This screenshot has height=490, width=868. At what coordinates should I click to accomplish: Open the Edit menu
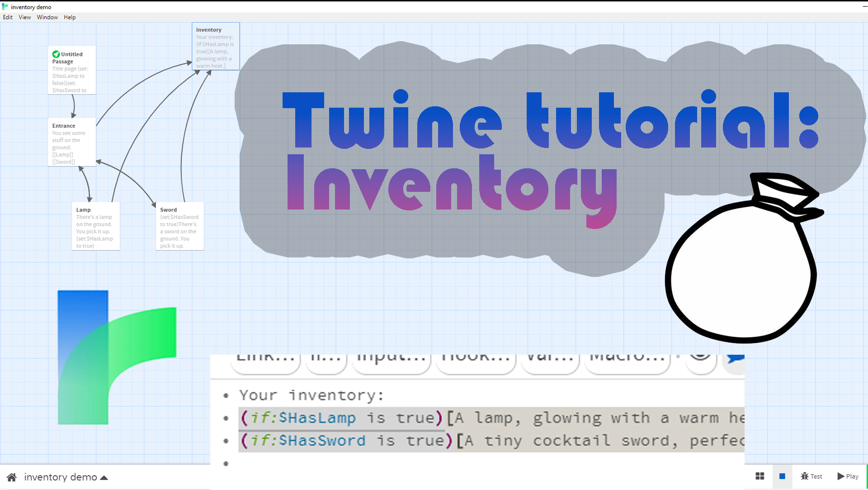[x=7, y=17]
